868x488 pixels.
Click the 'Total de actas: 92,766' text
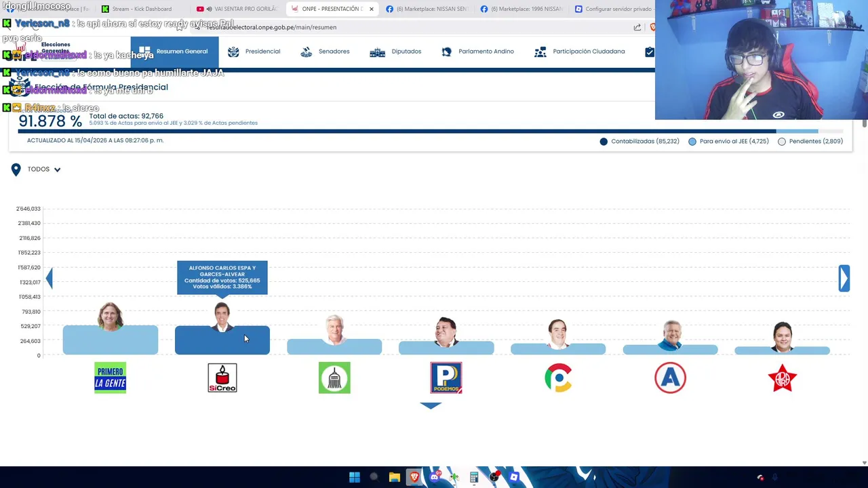126,116
